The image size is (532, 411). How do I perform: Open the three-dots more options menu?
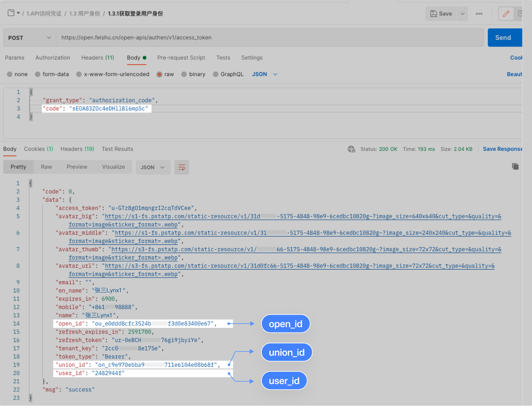click(479, 14)
